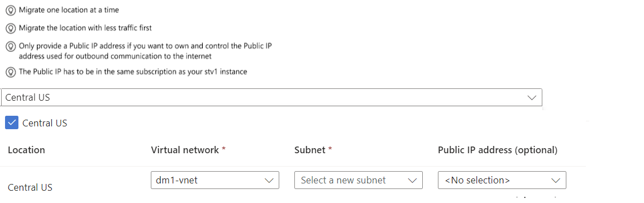
Task: Click chevron arrow on Public IP combo box
Action: tap(556, 181)
